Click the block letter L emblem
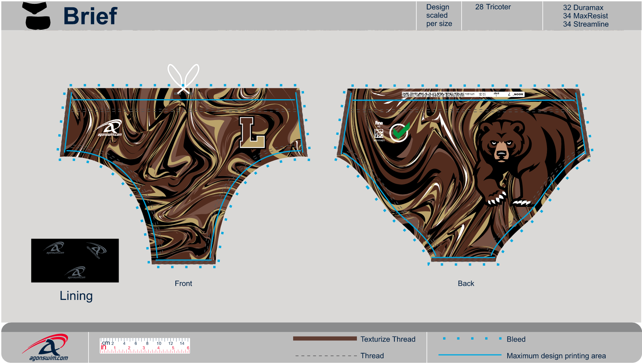This screenshot has width=642, height=364. click(252, 132)
